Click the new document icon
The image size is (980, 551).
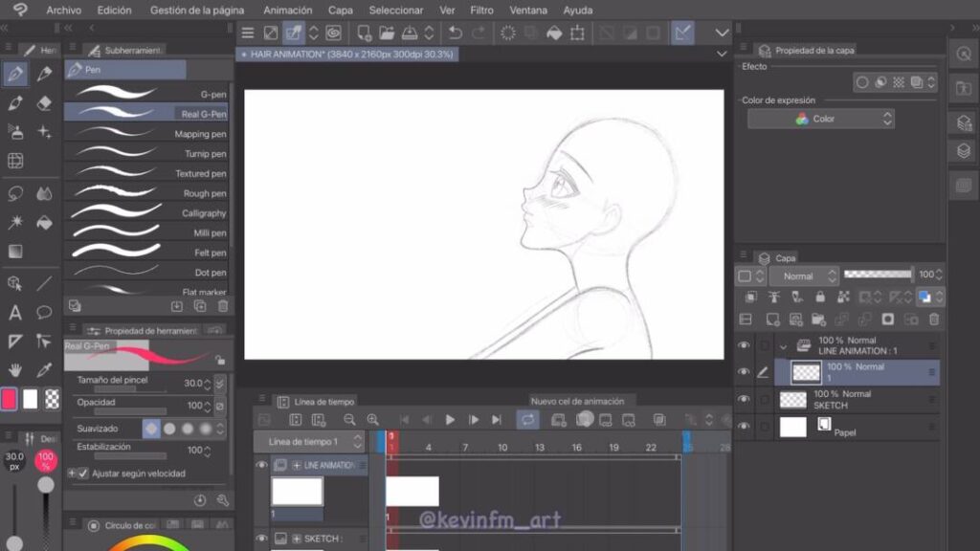[364, 33]
